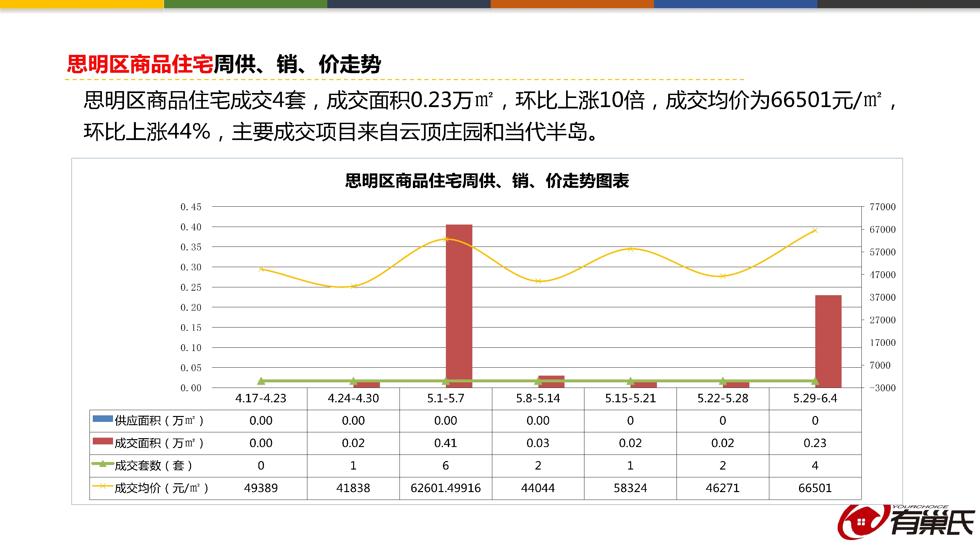The image size is (980, 544).
Task: Select the 0.03 成交面积 cell
Action: click(x=538, y=443)
